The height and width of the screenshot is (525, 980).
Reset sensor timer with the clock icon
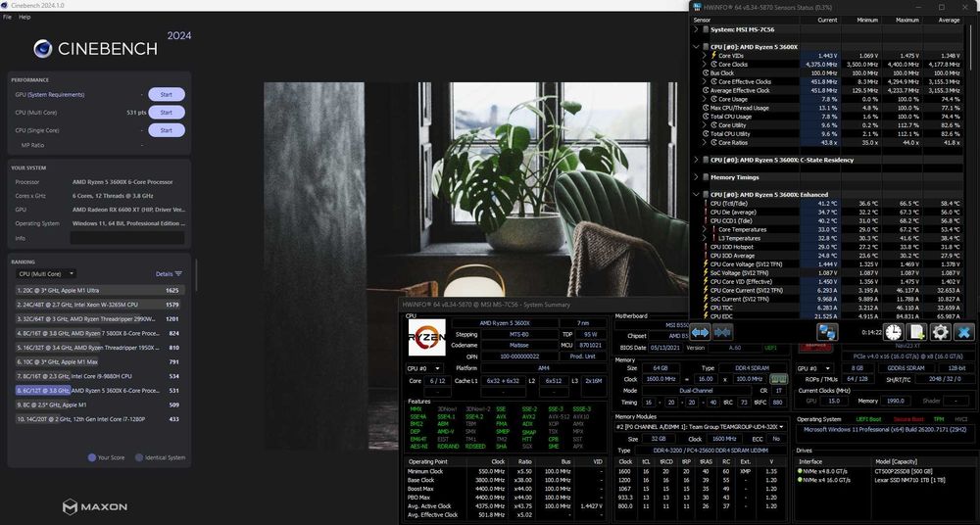[x=894, y=332]
